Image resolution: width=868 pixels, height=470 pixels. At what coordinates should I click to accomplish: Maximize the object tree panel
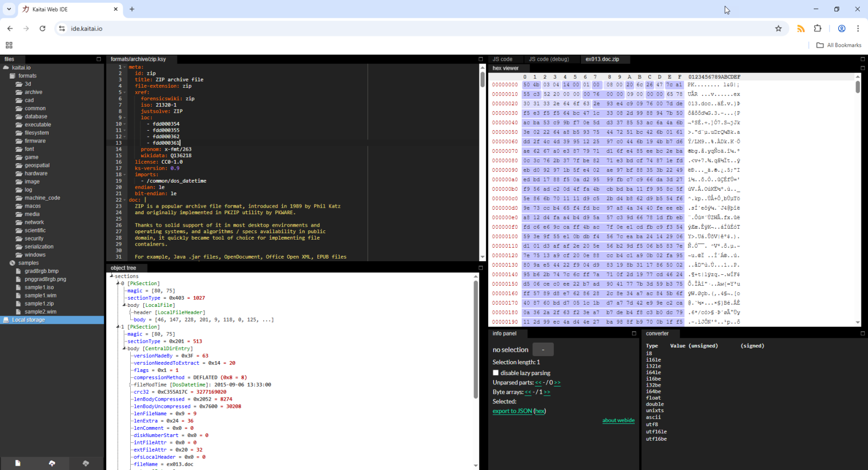pos(481,268)
